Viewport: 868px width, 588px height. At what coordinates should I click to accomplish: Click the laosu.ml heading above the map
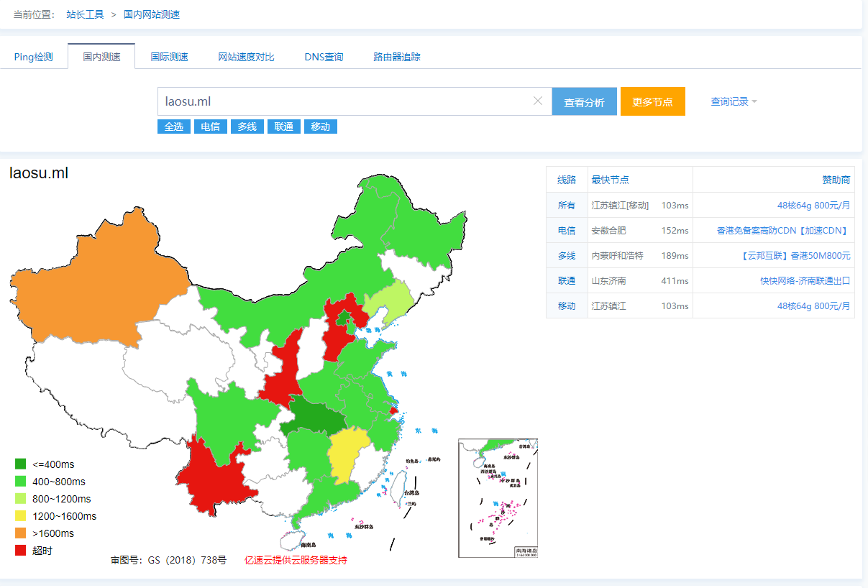click(39, 173)
